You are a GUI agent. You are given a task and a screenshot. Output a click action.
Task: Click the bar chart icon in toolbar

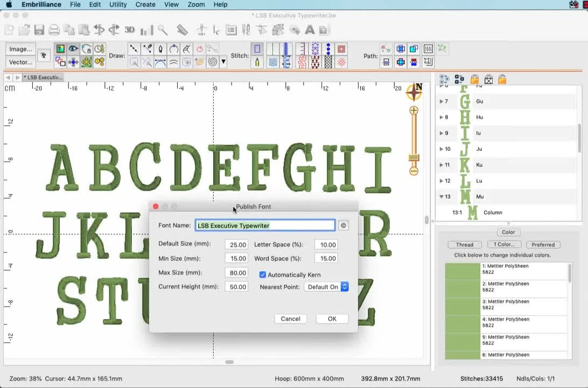coord(146,30)
